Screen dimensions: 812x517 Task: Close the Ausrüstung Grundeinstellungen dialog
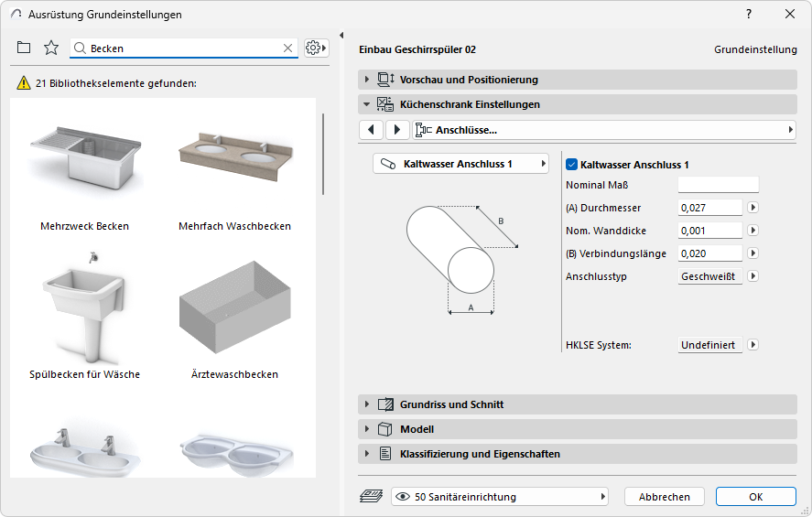pyautogui.click(x=790, y=14)
